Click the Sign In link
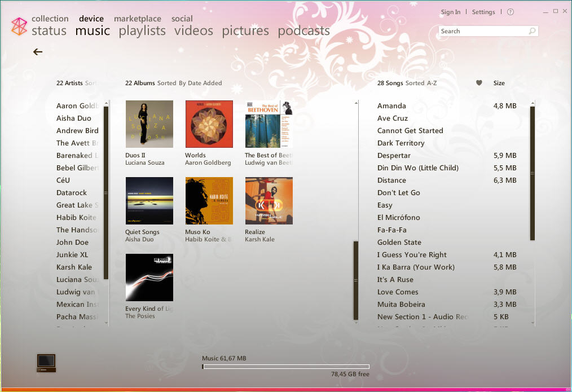 [x=450, y=12]
